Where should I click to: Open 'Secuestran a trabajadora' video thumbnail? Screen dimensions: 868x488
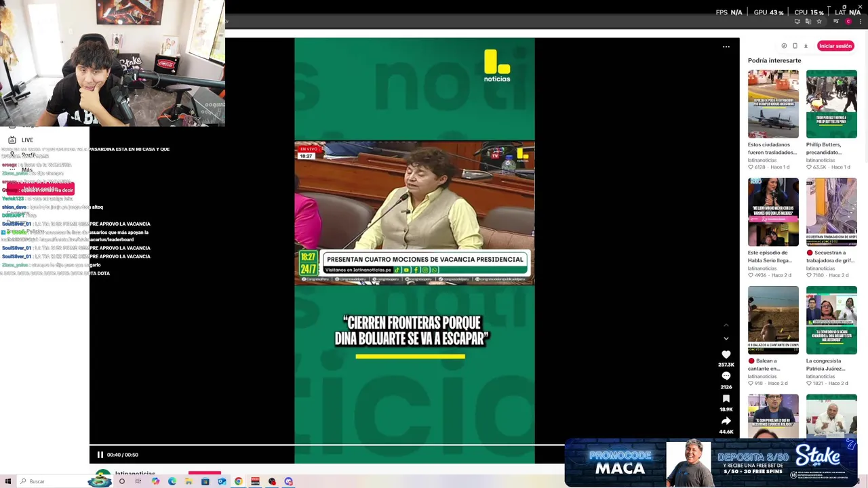831,212
